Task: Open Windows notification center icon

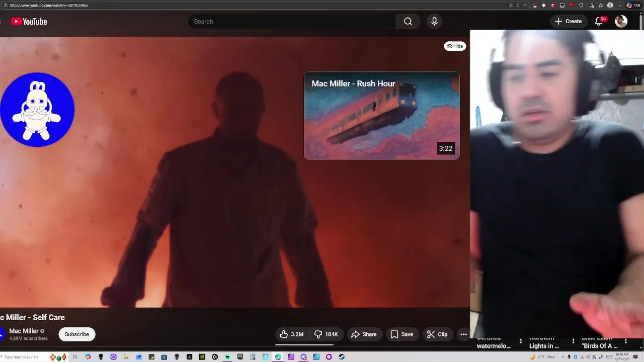Action: click(635, 357)
